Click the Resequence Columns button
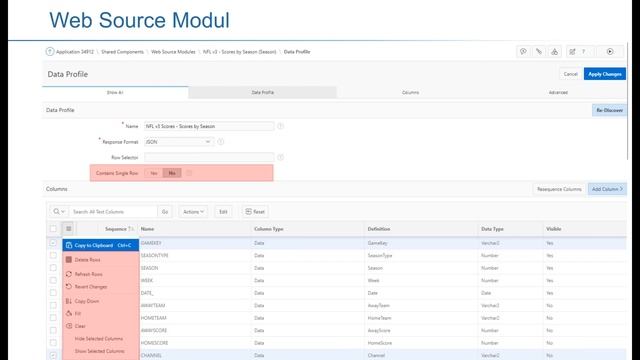Screen dimensions: 640x360 pos(559,189)
